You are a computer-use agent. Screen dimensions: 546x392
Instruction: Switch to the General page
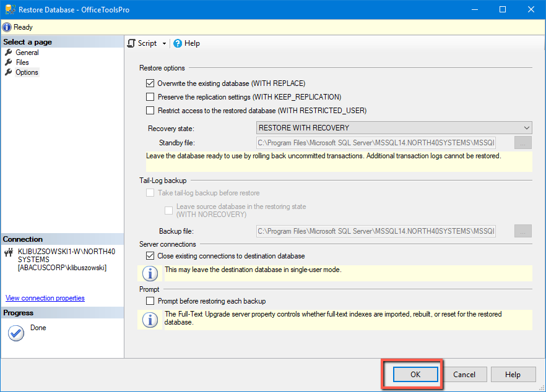point(27,53)
